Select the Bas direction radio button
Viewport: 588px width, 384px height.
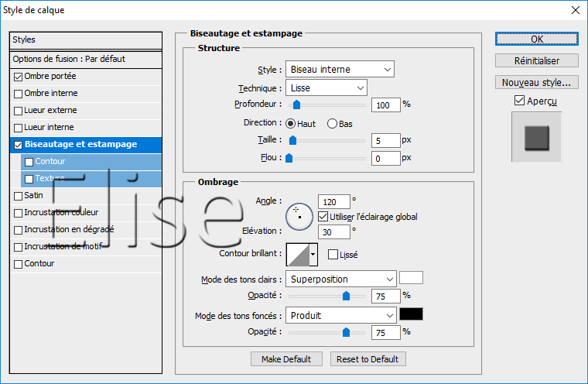pos(333,123)
